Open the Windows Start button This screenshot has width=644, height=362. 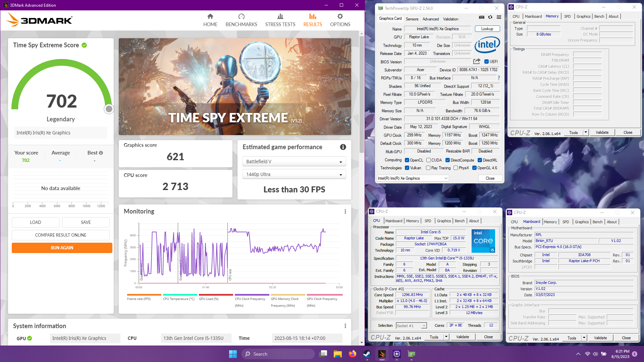(x=233, y=354)
